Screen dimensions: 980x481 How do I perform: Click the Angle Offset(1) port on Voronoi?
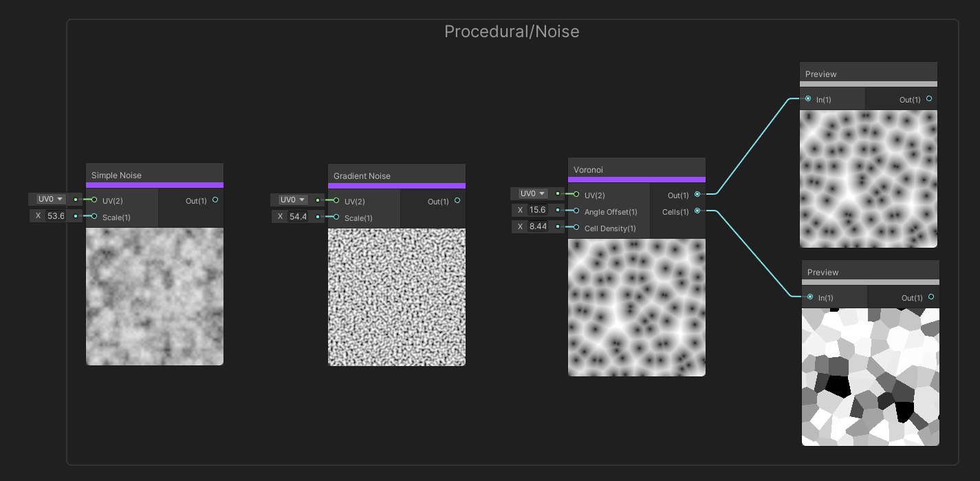pos(576,211)
